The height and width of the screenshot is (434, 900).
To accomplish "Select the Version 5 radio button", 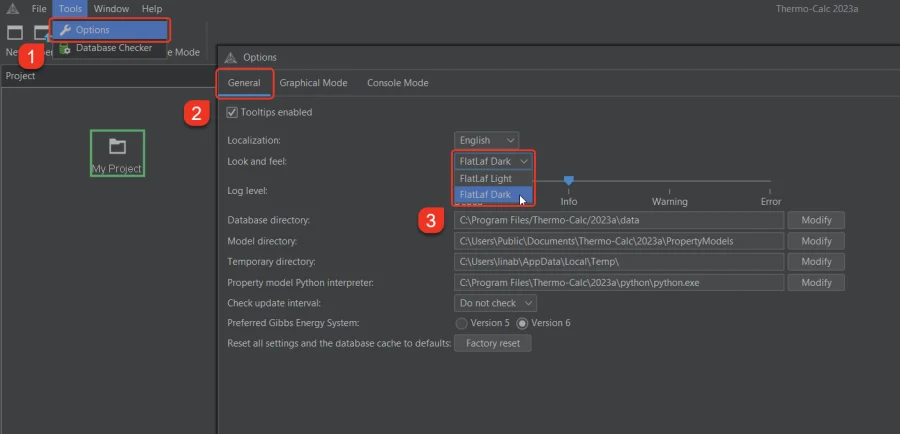I will click(461, 323).
